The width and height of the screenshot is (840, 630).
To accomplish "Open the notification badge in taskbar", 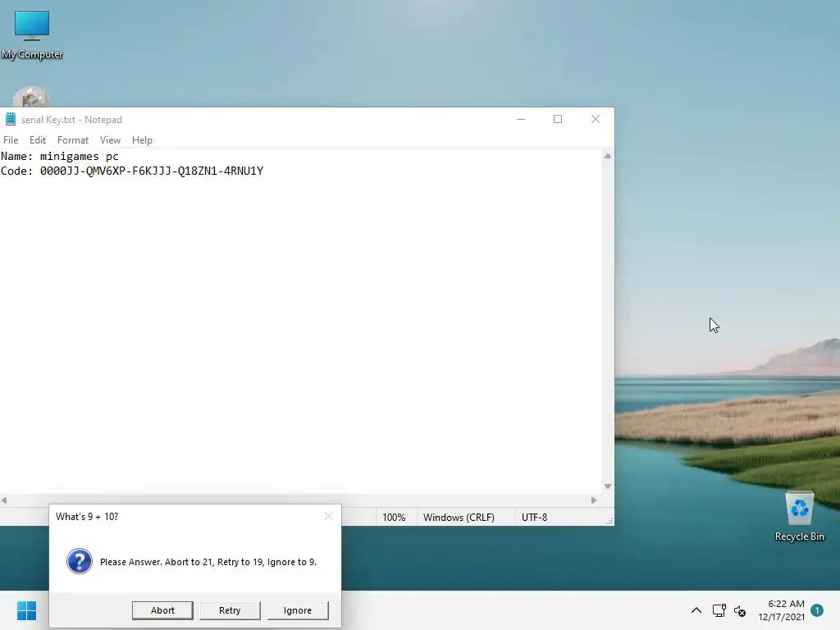I will [817, 610].
